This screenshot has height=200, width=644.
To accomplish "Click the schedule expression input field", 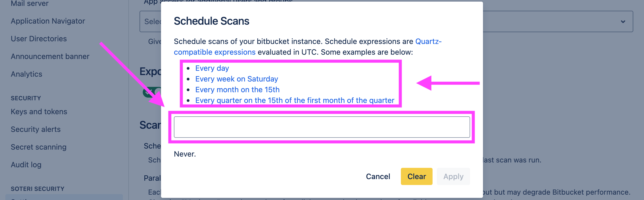I will click(322, 127).
